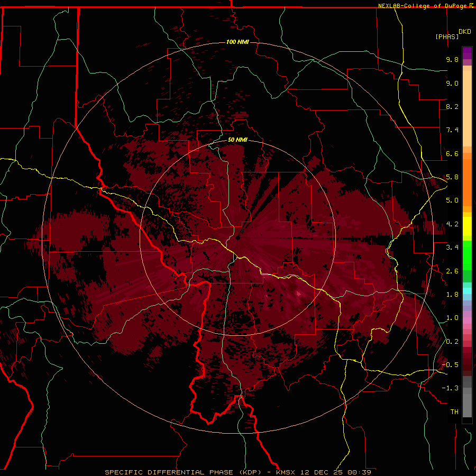Click the bright green segment of the color bar
476x476 pixels.
467,255
